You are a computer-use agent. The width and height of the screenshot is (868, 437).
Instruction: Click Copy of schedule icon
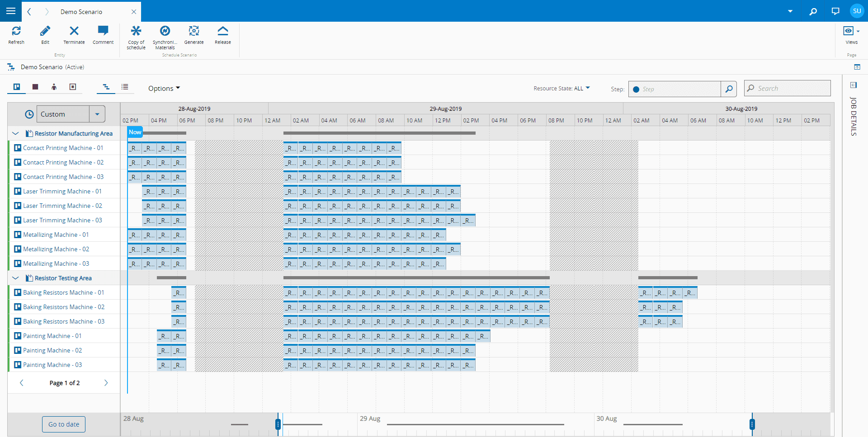click(x=136, y=32)
